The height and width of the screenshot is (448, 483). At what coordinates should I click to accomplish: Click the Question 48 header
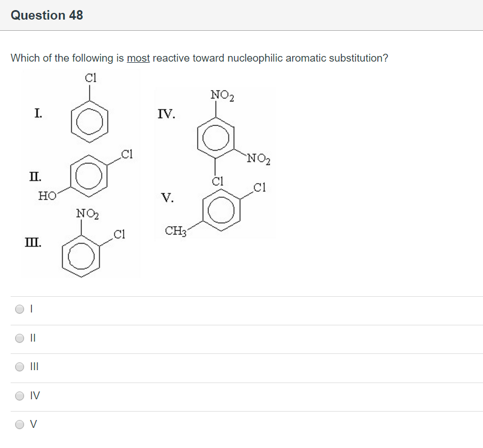pos(47,15)
